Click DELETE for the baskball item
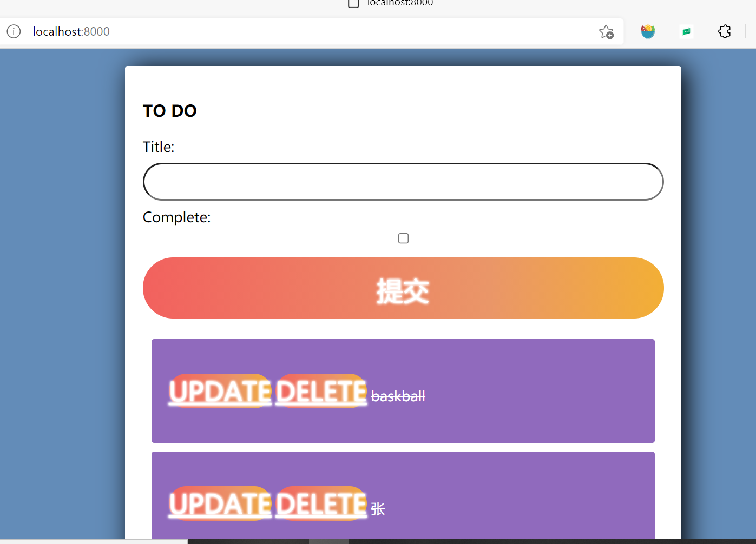756x544 pixels. [x=321, y=391]
